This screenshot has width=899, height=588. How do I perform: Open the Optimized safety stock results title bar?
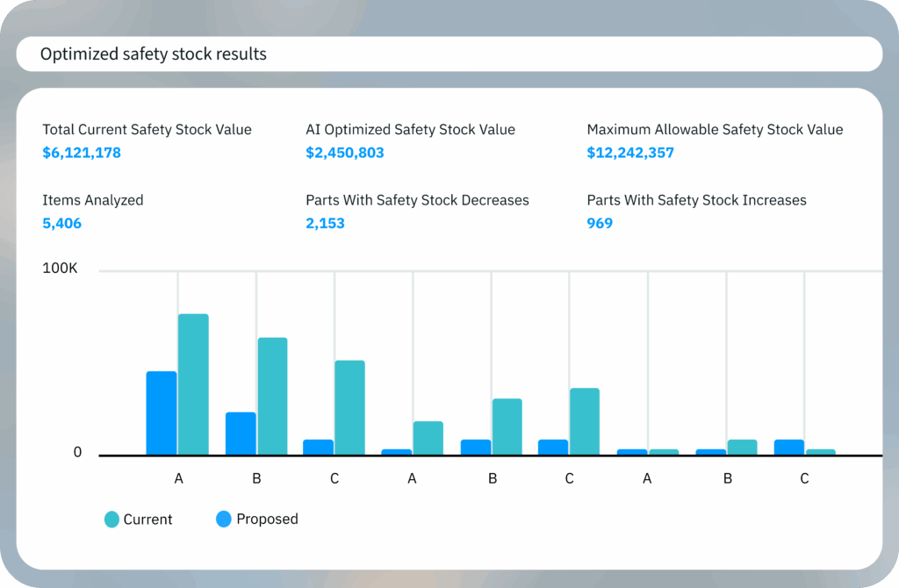point(153,54)
